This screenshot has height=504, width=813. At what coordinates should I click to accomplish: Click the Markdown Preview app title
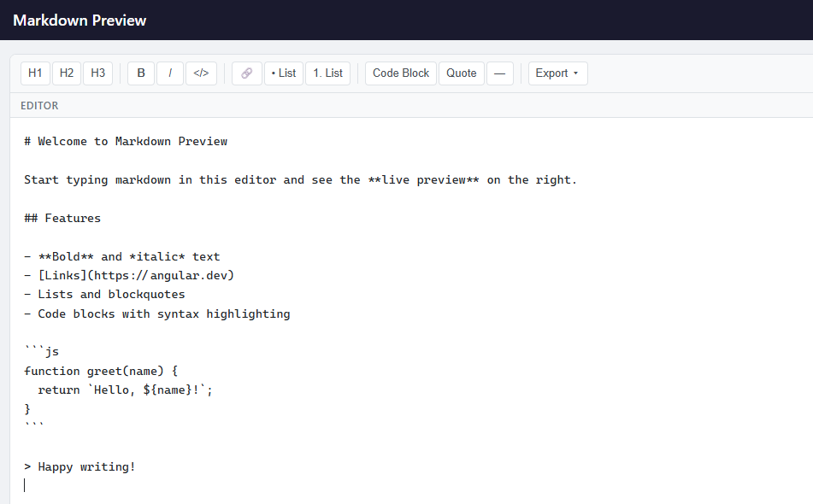click(80, 21)
